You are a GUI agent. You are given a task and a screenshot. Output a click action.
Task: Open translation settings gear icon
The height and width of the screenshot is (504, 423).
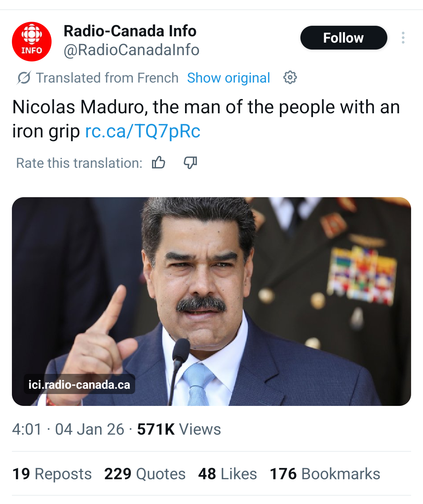click(x=290, y=78)
